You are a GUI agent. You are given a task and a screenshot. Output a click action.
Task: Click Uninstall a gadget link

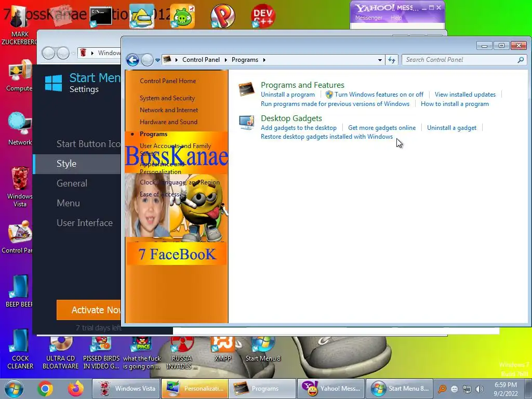(x=451, y=128)
